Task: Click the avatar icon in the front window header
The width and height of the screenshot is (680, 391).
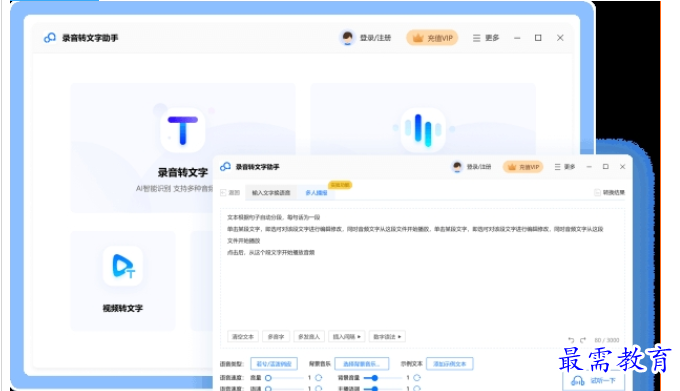Action: 457,166
